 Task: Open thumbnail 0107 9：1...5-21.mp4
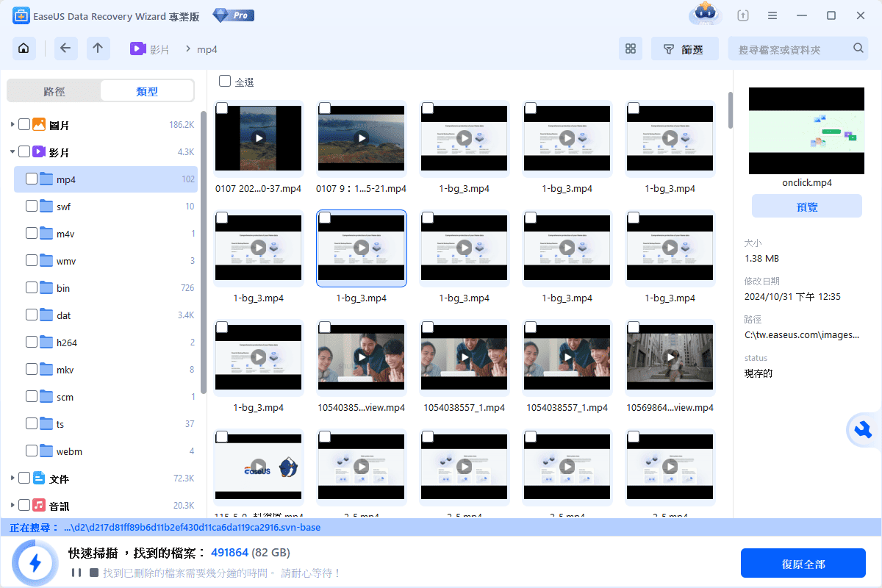[361, 137]
